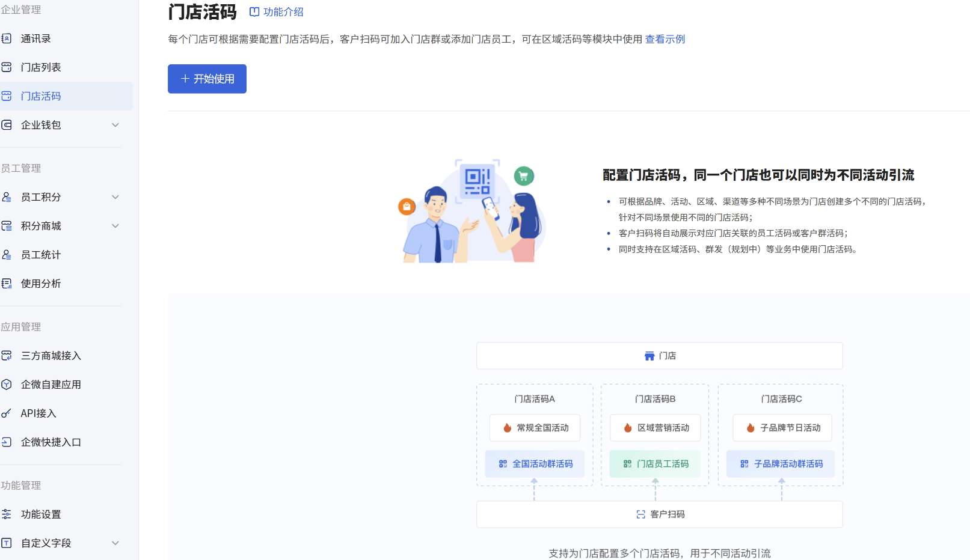Click the 区域营销活动 label
This screenshot has height=560, width=970.
pyautogui.click(x=655, y=428)
